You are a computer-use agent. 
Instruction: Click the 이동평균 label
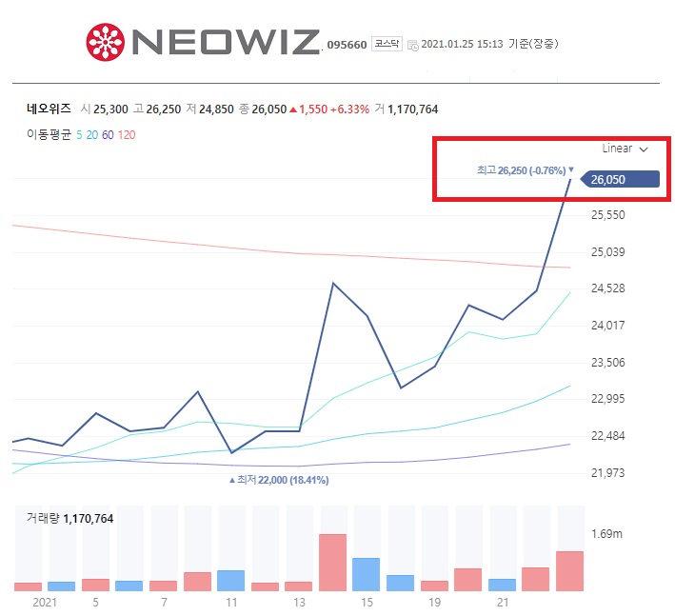(49, 135)
